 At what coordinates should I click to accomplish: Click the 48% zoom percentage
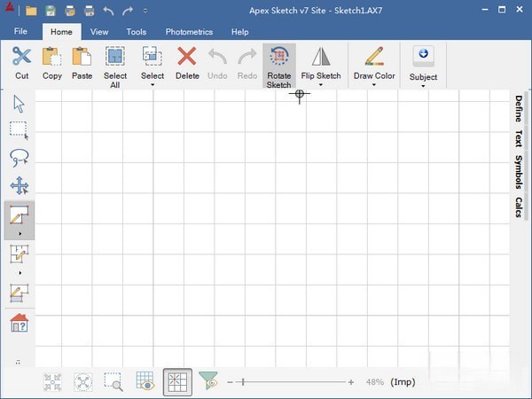click(x=374, y=382)
